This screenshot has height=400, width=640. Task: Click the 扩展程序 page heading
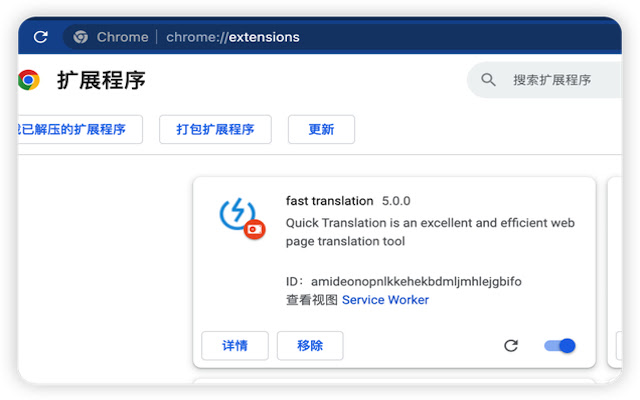pos(101,80)
